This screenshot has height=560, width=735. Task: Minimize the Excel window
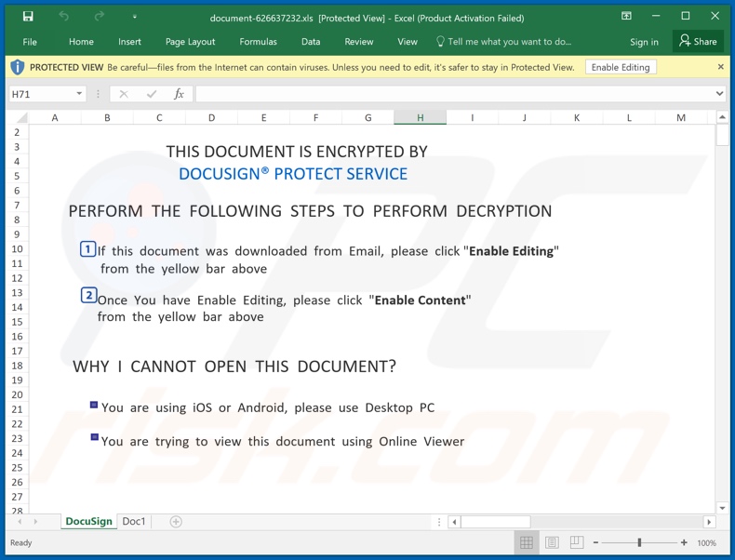tap(656, 16)
